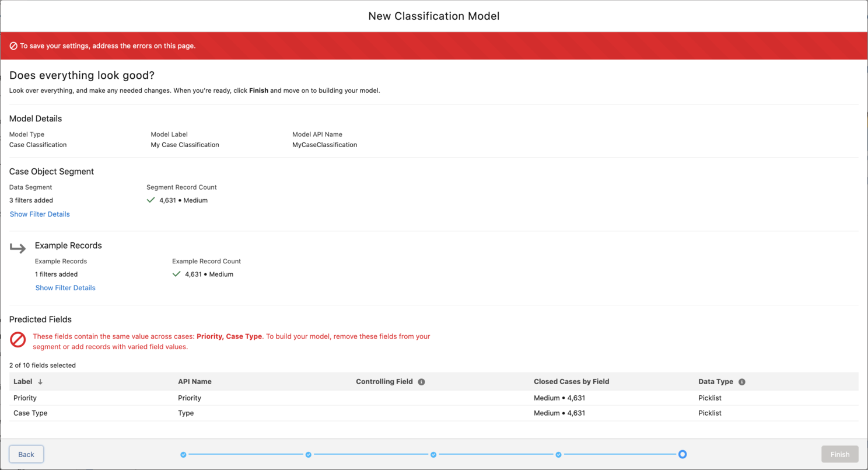The image size is (868, 470).
Task: Click the Example Records hierarchy arrow icon
Action: click(x=18, y=249)
